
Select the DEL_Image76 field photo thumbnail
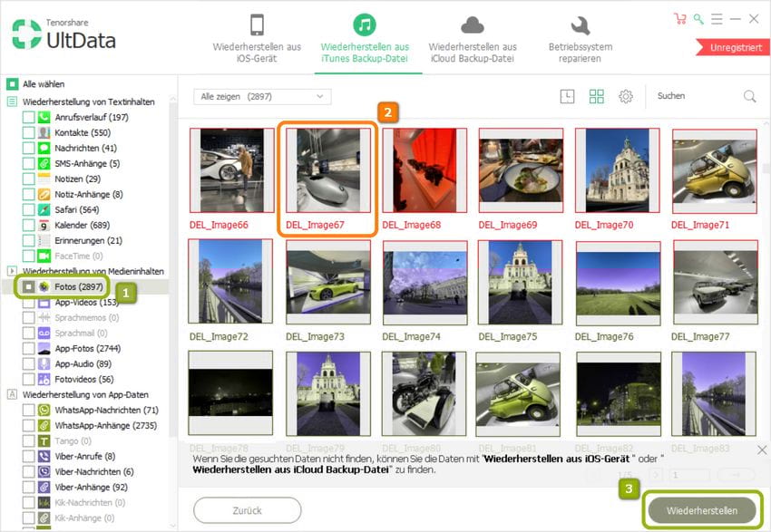click(618, 283)
